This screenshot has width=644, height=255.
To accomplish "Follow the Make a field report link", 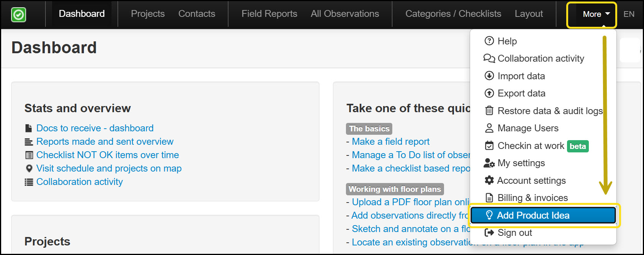I will pyautogui.click(x=390, y=142).
